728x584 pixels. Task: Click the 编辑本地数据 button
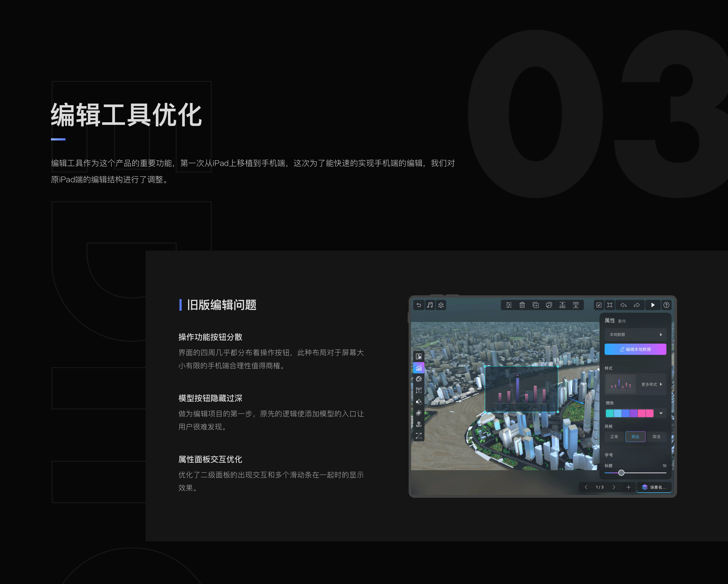coord(635,349)
